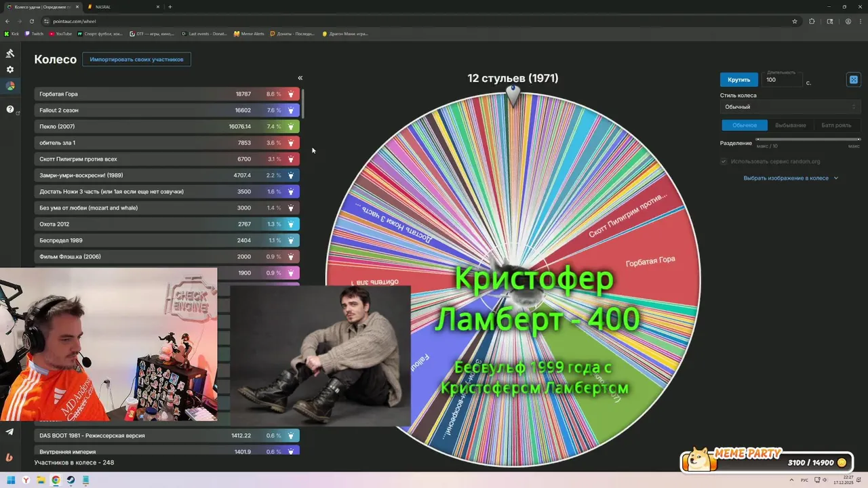
Task: Click the dice randomize button
Action: 854,80
